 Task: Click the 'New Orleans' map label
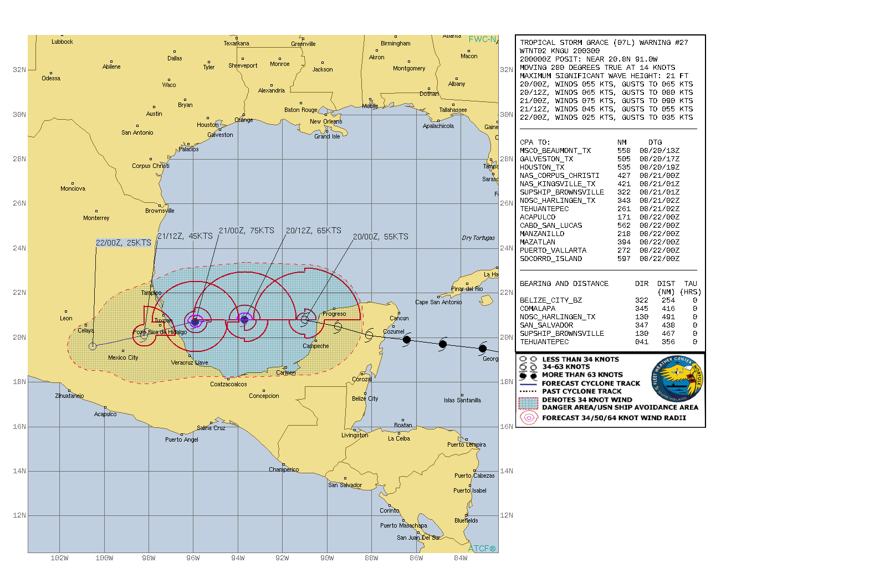click(x=326, y=121)
